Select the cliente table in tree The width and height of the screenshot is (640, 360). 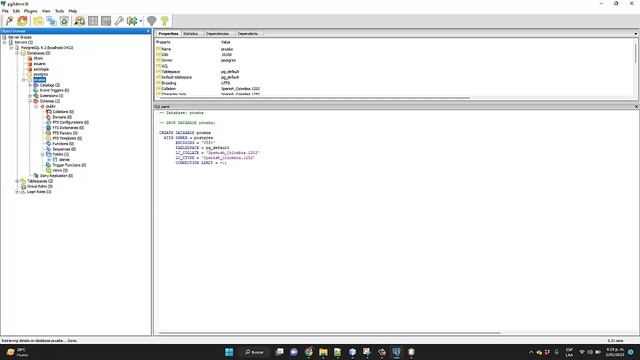pos(64,160)
